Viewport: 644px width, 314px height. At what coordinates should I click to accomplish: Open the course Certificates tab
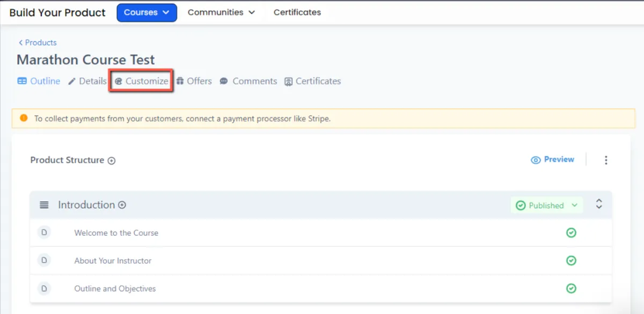coord(313,81)
